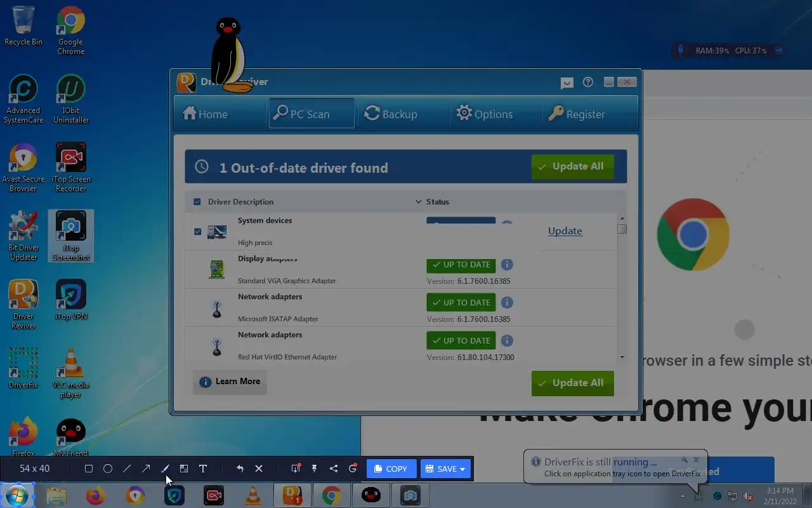Screen dimensions: 812x508
Task: Click the driver list scrollbar thumb
Action: point(622,229)
